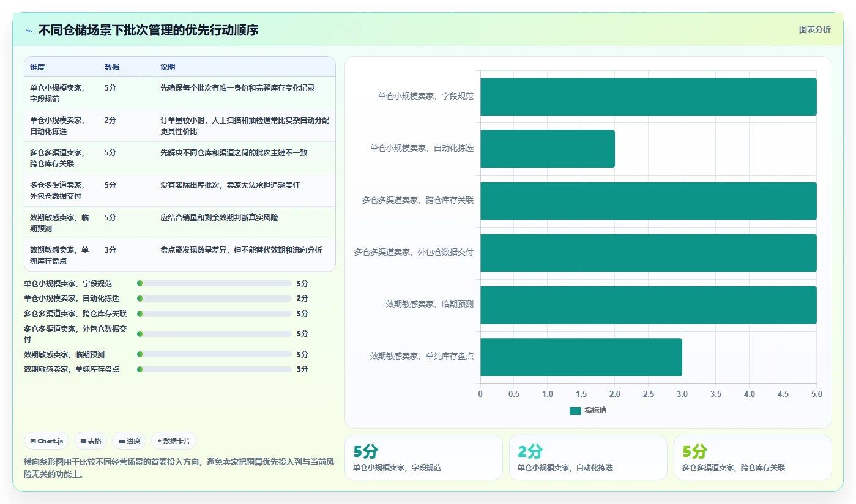856x504 pixels.
Task: Click the chart bar for 多仓多渠道卖家,跨仓库存关联
Action: click(648, 201)
